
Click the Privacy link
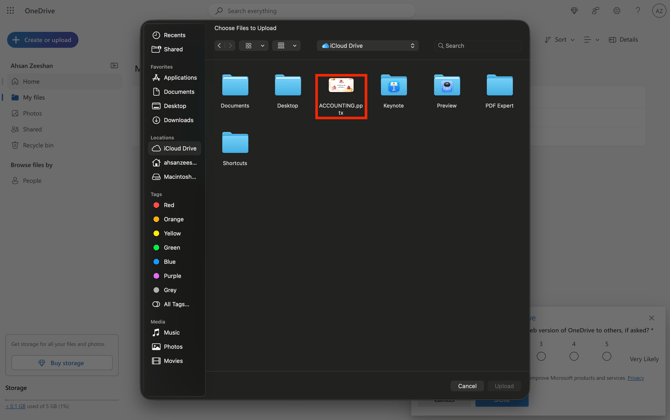(x=636, y=378)
